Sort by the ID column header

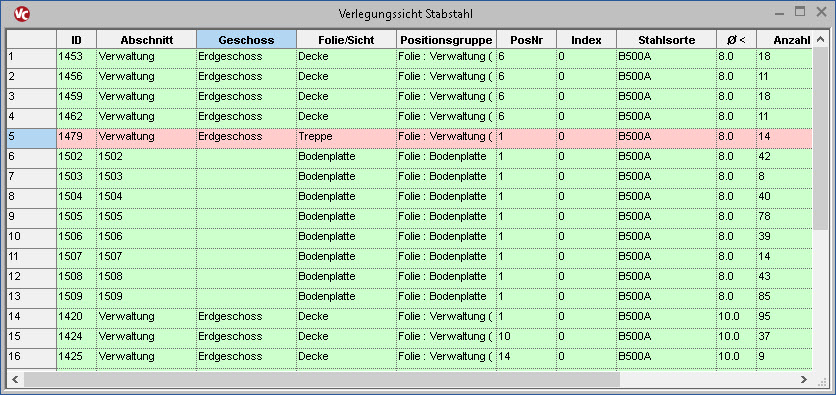(77, 40)
